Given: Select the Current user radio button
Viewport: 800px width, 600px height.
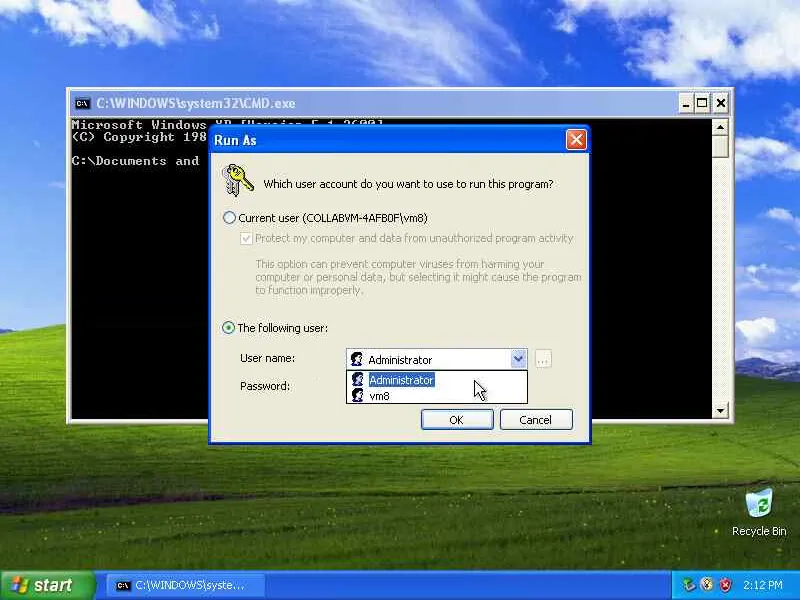Looking at the screenshot, I should tap(230, 218).
